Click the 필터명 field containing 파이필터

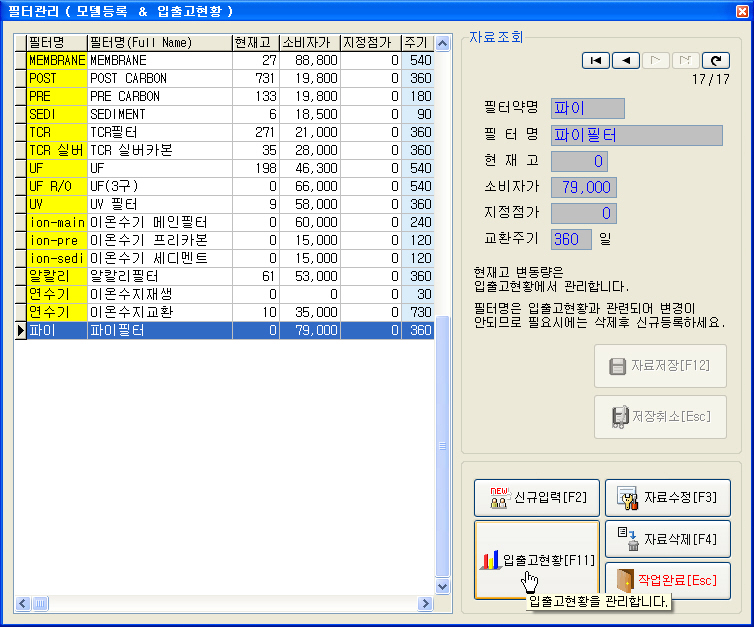(x=637, y=135)
